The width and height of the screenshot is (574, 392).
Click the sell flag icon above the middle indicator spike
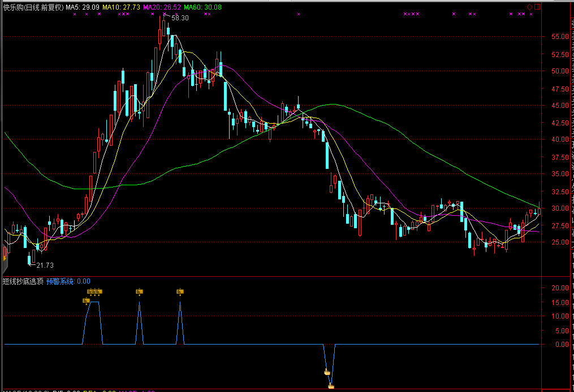(x=139, y=292)
